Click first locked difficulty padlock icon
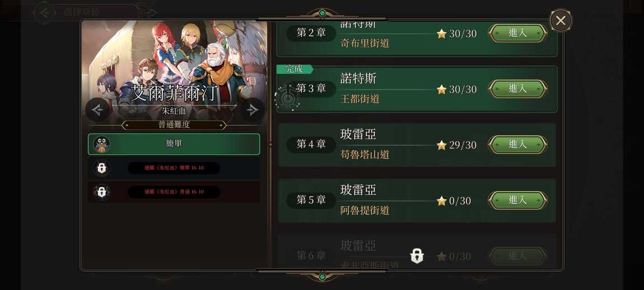Image resolution: width=644 pixels, height=290 pixels. pyautogui.click(x=101, y=168)
